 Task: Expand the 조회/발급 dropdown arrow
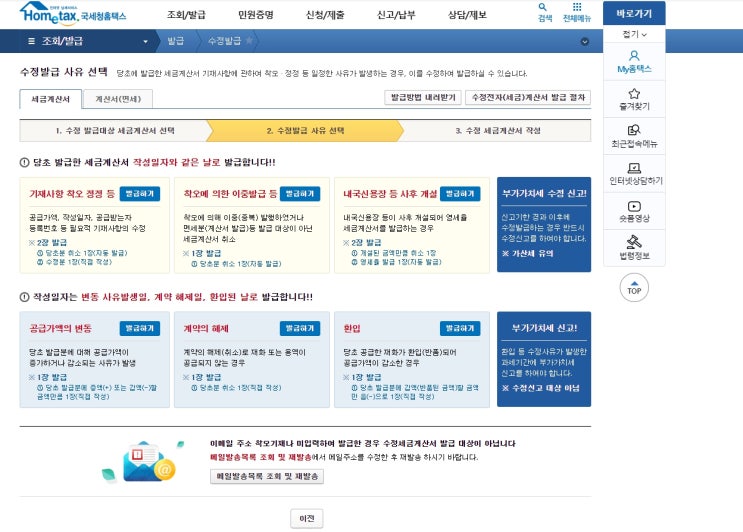coord(145,42)
